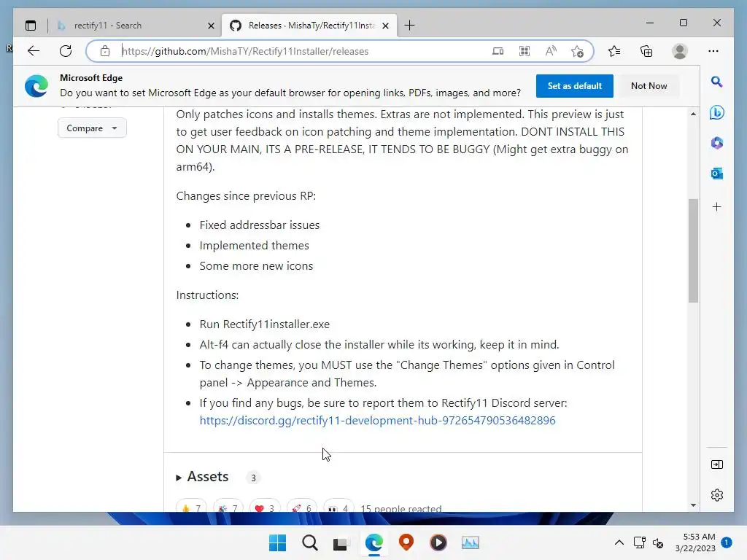
Task: Open the orange pin app in the taskbar
Action: pos(406,542)
